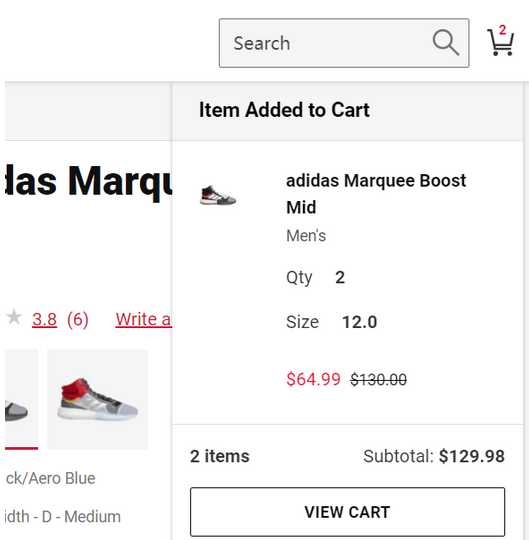Screen dimensions: 529x540
Task: Click the $64.99 sale price
Action: 313,379
